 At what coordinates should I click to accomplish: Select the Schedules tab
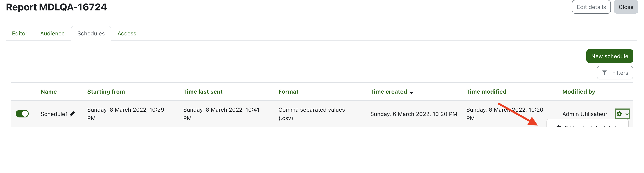pos(91,34)
